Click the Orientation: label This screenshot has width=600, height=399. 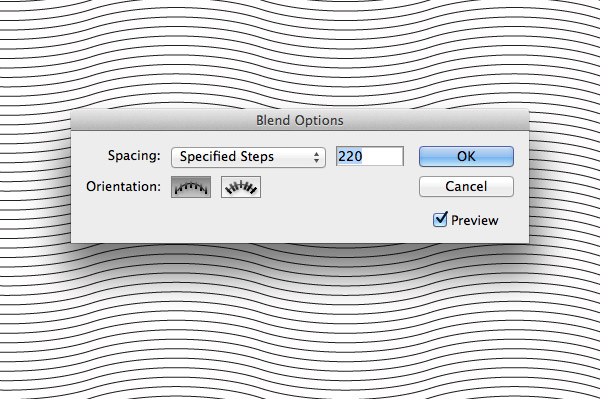click(123, 186)
